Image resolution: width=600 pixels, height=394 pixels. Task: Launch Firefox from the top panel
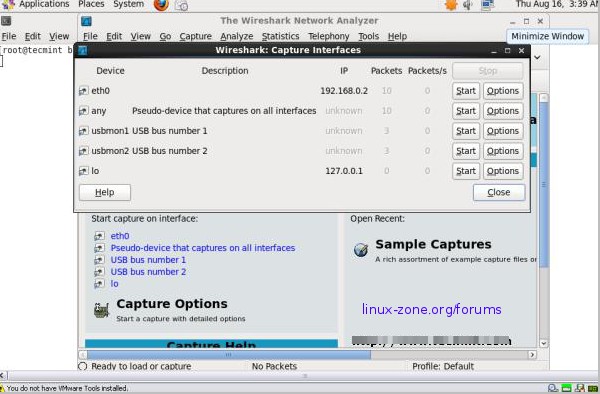[x=161, y=5]
